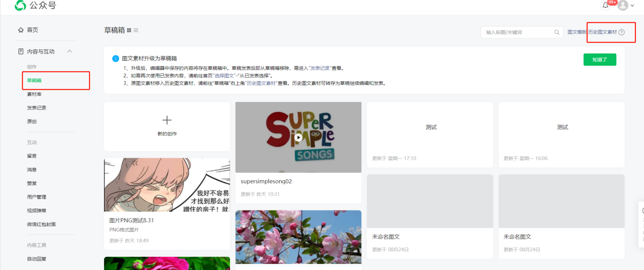
Task: Select 草稿箱 in the sidebar
Action: point(34,80)
